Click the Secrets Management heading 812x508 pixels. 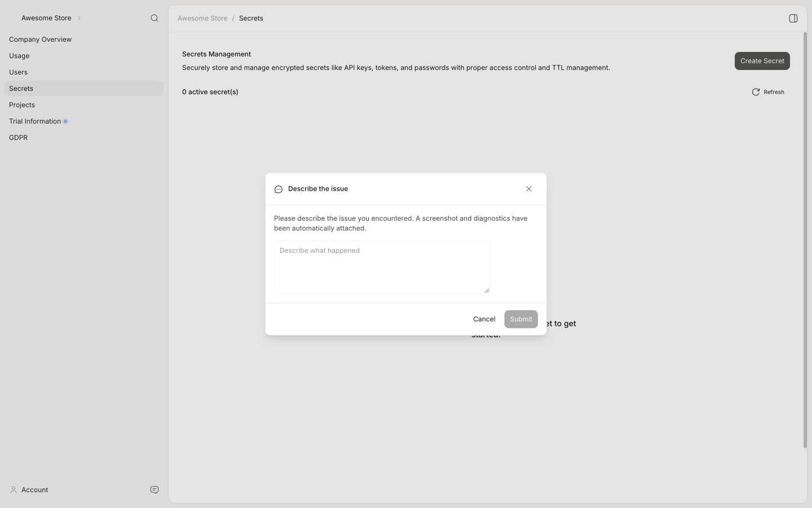point(217,54)
